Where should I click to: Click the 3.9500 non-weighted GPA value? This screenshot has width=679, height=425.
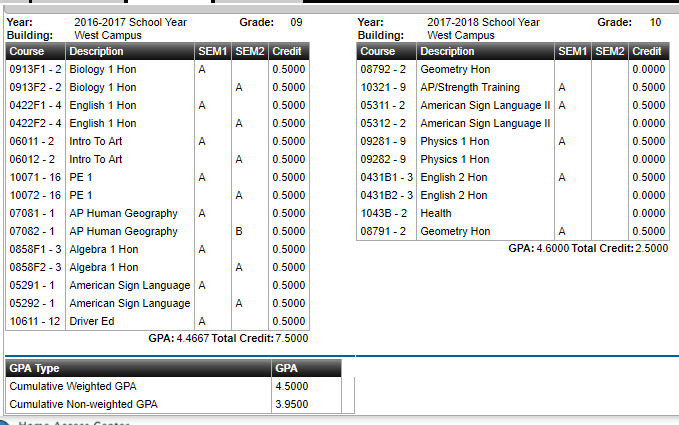click(x=292, y=404)
